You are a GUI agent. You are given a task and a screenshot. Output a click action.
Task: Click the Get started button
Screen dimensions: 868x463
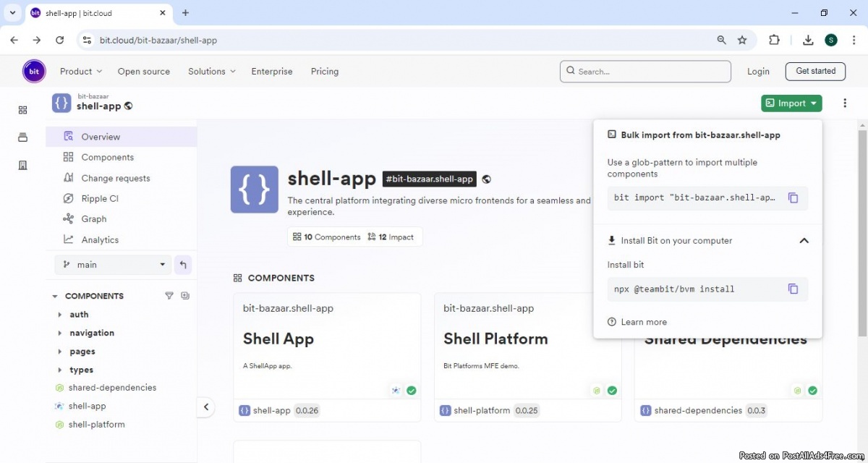coord(815,71)
